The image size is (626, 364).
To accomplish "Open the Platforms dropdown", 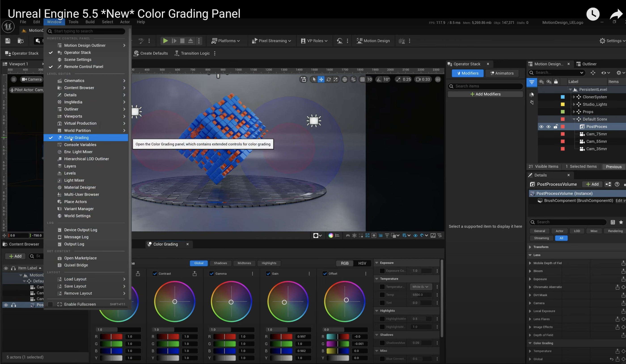I will tap(226, 41).
